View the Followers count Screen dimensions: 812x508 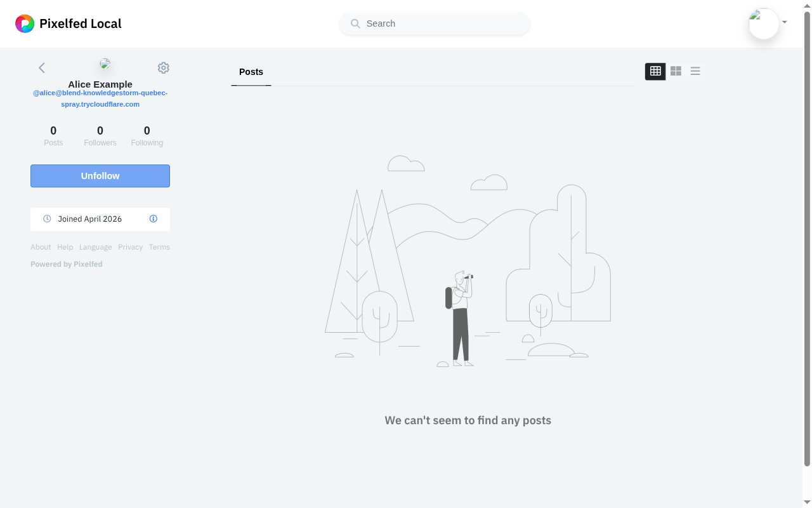pyautogui.click(x=100, y=136)
